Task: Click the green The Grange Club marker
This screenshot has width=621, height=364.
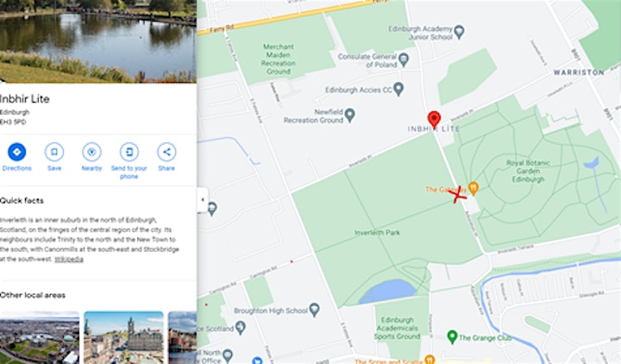Action: click(452, 336)
